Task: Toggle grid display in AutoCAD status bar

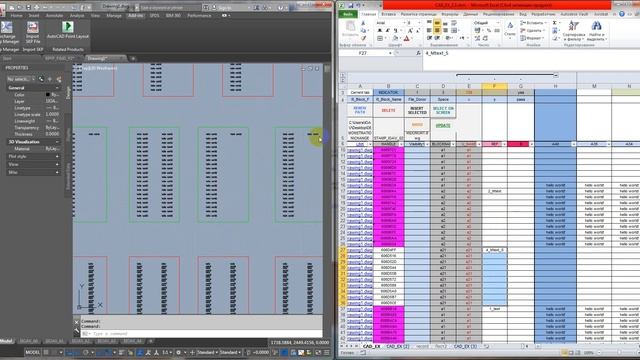Action: tap(46, 352)
